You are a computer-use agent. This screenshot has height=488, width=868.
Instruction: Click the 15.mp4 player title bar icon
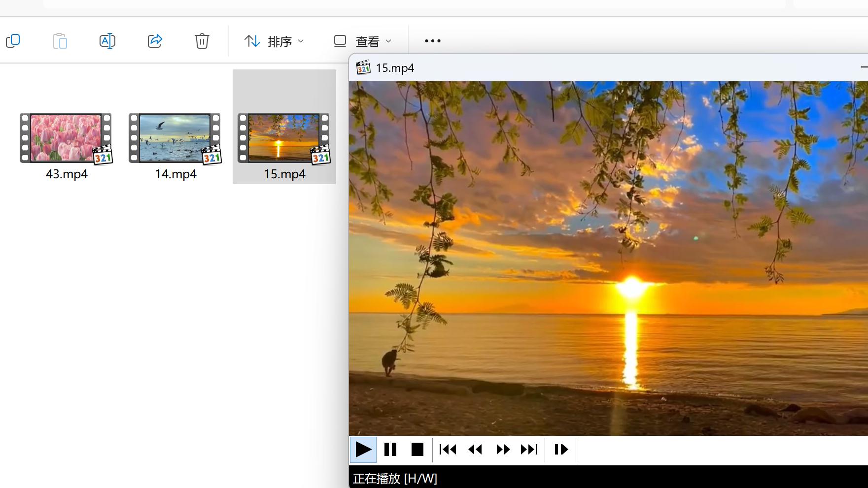tap(363, 67)
